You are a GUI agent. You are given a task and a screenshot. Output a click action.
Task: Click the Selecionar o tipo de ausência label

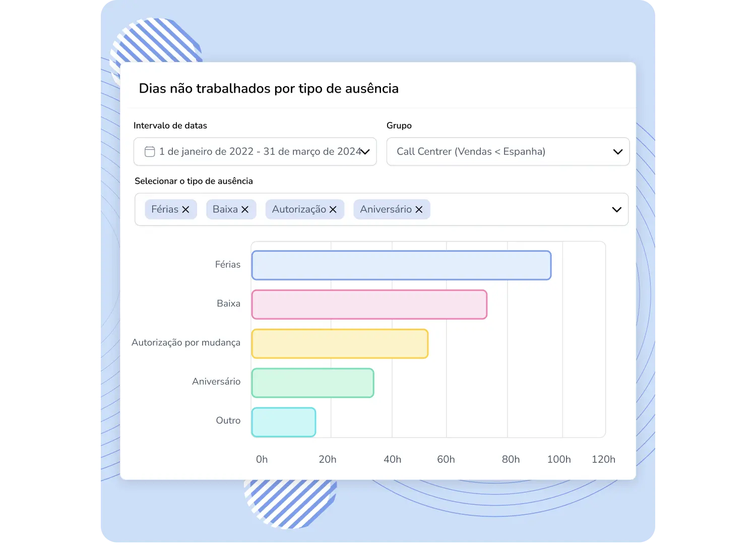coord(194,181)
